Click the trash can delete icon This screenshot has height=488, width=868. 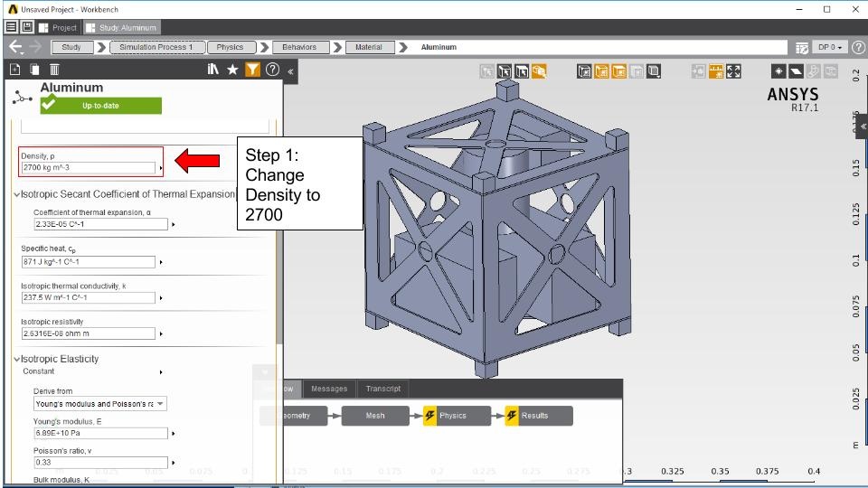[x=54, y=70]
